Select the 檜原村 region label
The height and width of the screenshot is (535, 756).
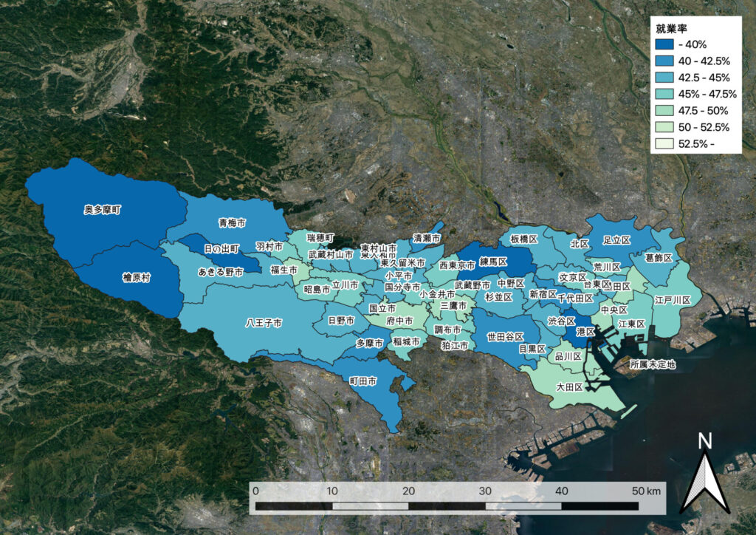pyautogui.click(x=136, y=278)
